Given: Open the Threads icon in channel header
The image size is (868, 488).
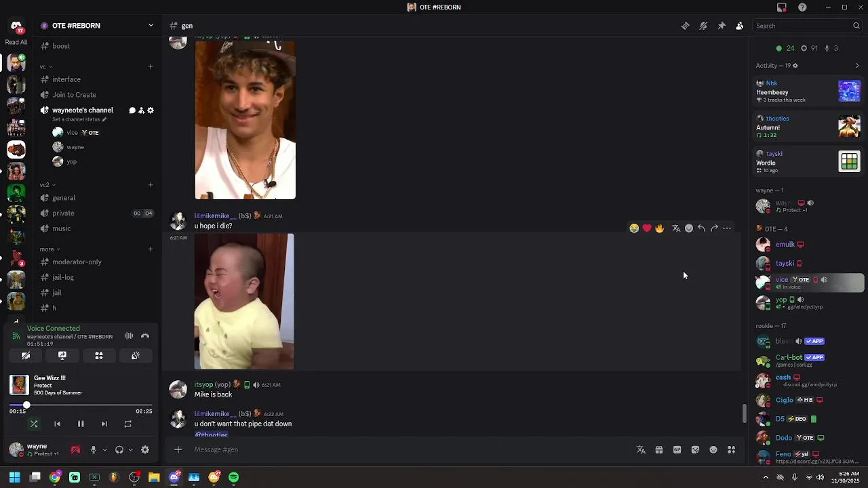Looking at the screenshot, I should click(686, 26).
